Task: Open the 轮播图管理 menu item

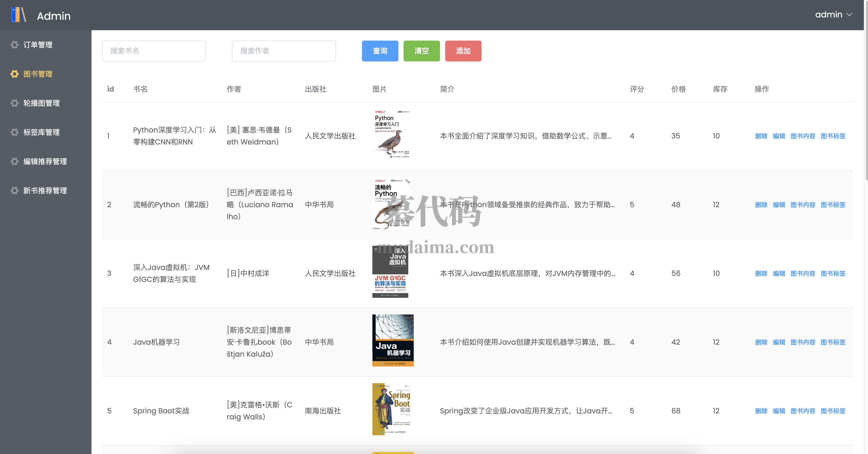Action: [x=41, y=103]
